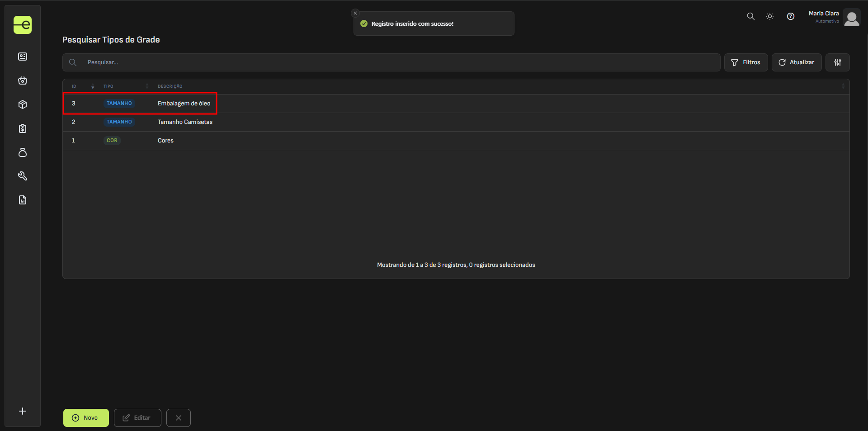Open the reports document sidebar icon
The width and height of the screenshot is (868, 431).
[x=23, y=200]
